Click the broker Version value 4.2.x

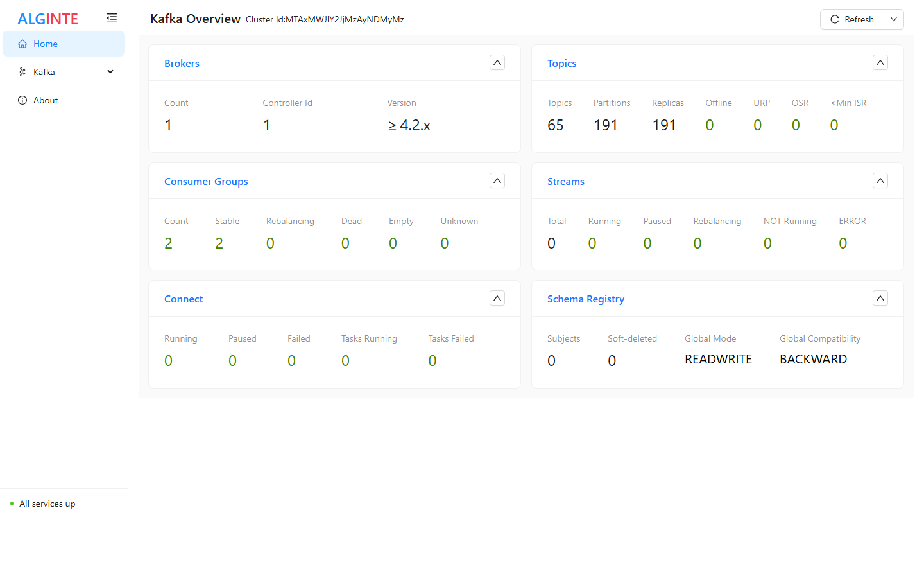(409, 125)
